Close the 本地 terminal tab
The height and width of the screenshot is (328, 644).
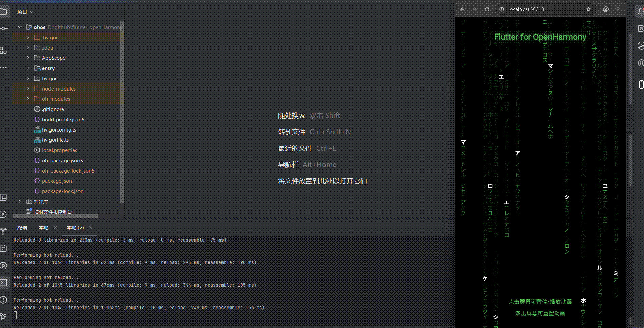point(55,228)
